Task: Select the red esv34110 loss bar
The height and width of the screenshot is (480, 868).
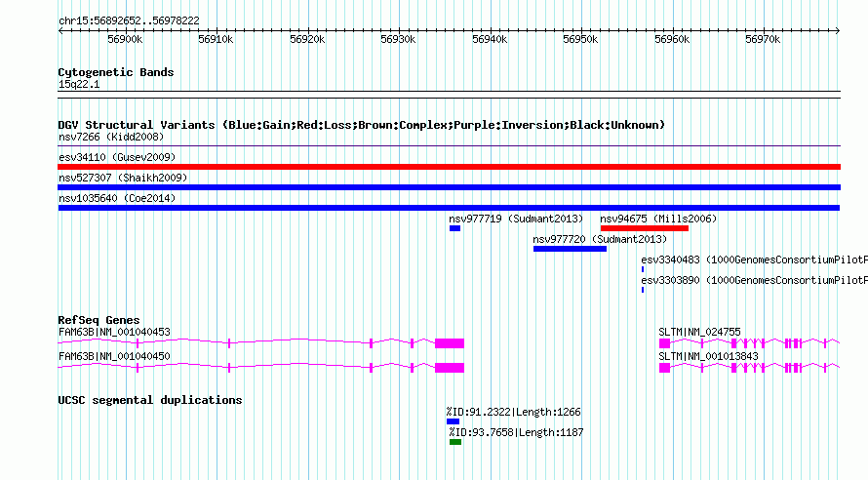Action: click(x=449, y=167)
